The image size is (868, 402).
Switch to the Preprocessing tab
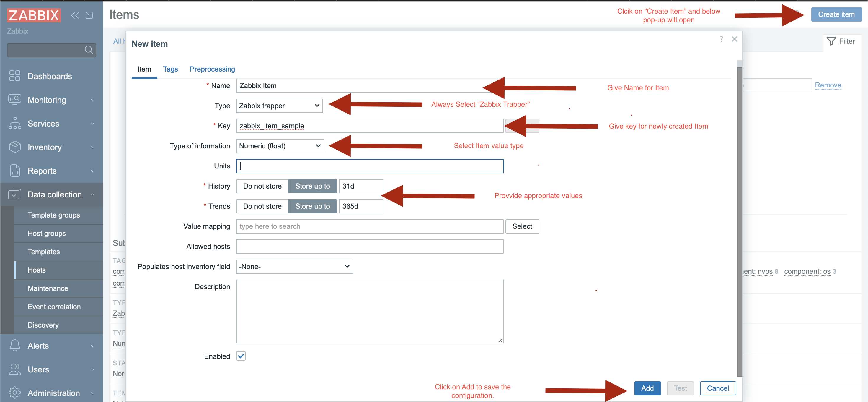pyautogui.click(x=212, y=69)
